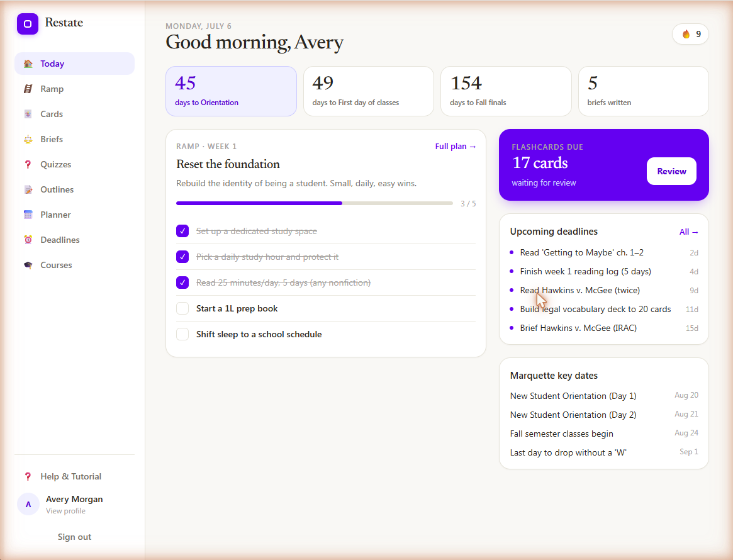This screenshot has width=733, height=560.
Task: Click the Avery Morgan avatar circle
Action: [x=28, y=505]
